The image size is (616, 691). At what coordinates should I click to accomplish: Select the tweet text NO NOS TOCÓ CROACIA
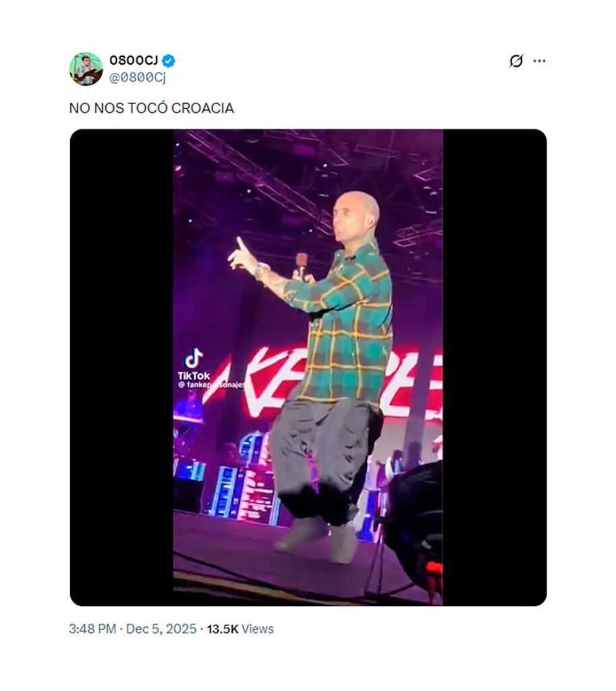152,108
